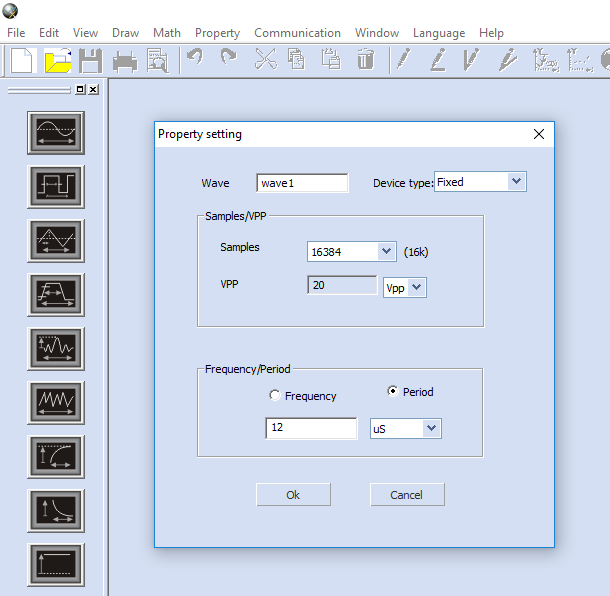Click the Cancel button
The image size is (610, 596).
click(x=407, y=495)
